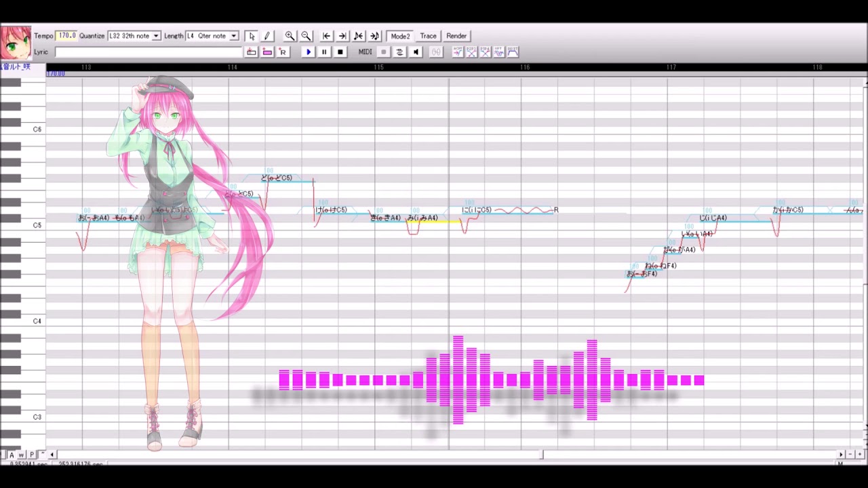Screen dimensions: 868x488
Task: Jump to the end of the track
Action: click(342, 36)
